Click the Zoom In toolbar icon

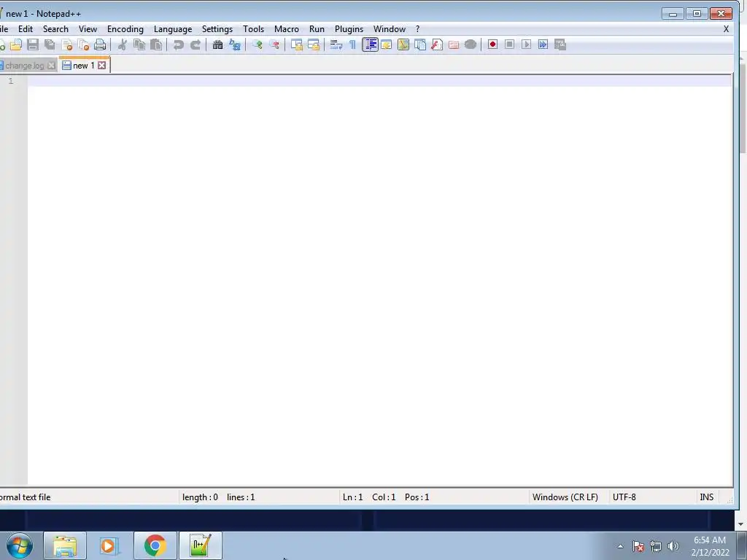coord(258,44)
